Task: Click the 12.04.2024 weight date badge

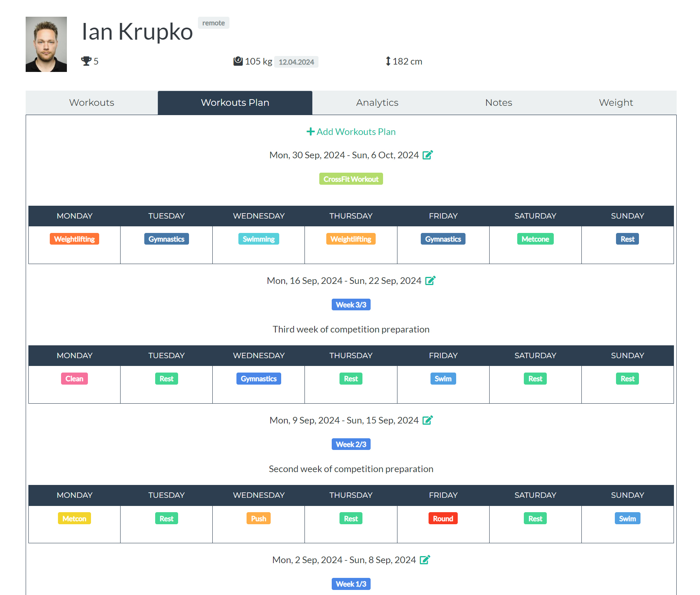Action: point(296,62)
